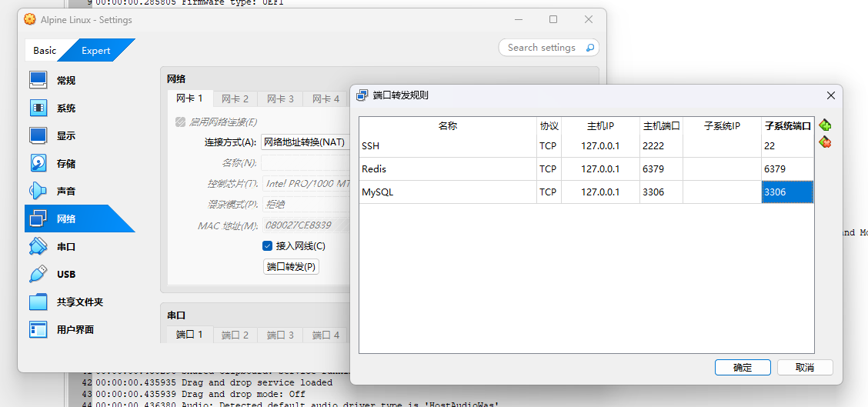Open the 常规 general settings section
Screen dimensions: 868x407
pos(66,81)
